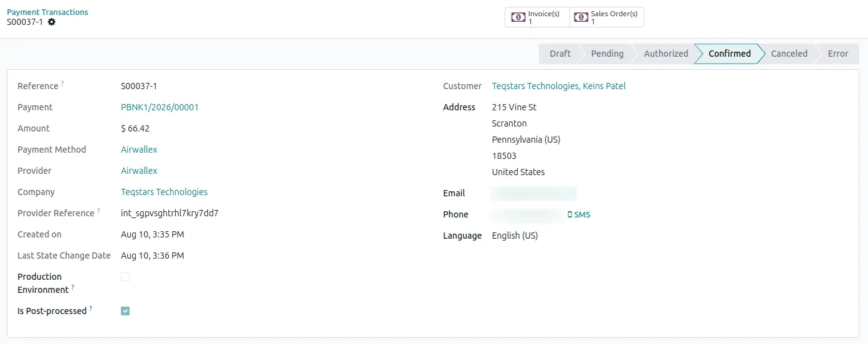
Task: Click the Sales Order(s) money icon
Action: [581, 17]
